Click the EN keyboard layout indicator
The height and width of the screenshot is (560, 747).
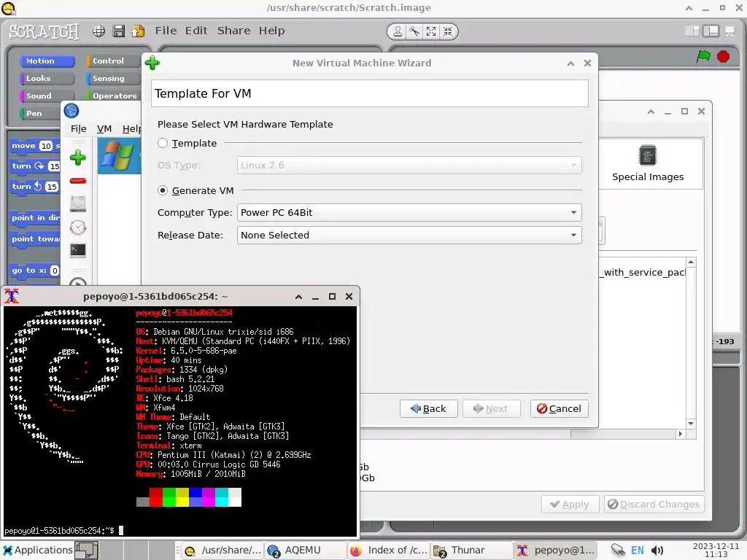pyautogui.click(x=638, y=551)
